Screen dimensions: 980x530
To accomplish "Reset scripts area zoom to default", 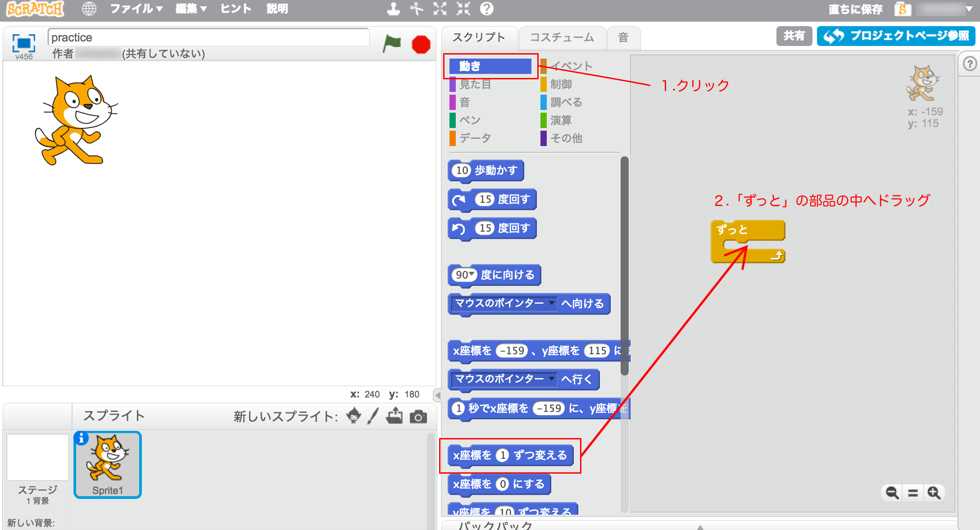I will pyautogui.click(x=913, y=493).
